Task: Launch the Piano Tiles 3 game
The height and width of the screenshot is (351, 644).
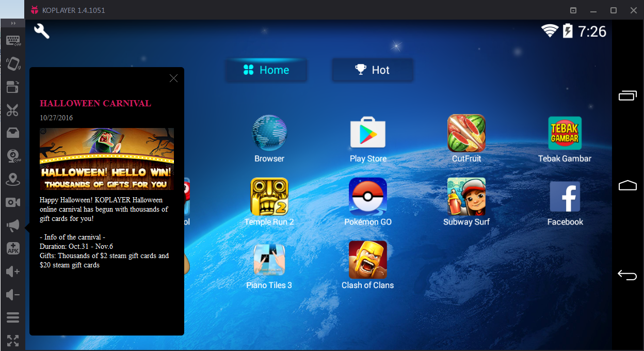Action: [269, 265]
